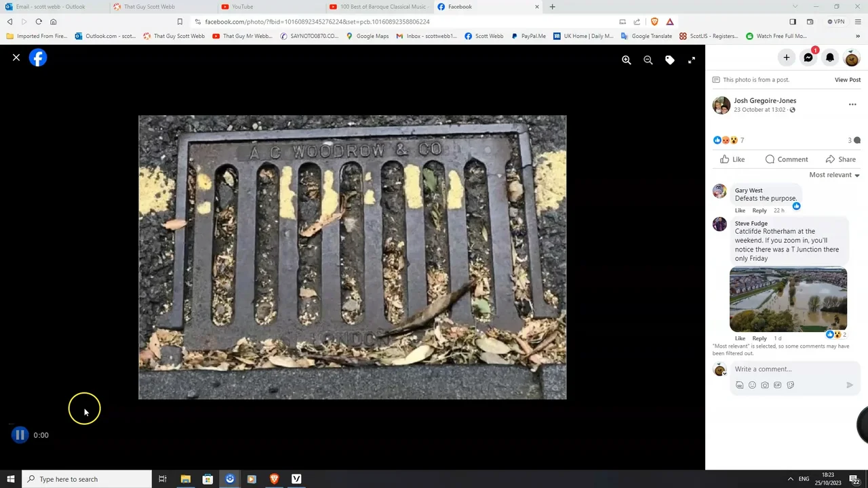868x488 pixels.
Task: Open a new browser tab
Action: (552, 7)
